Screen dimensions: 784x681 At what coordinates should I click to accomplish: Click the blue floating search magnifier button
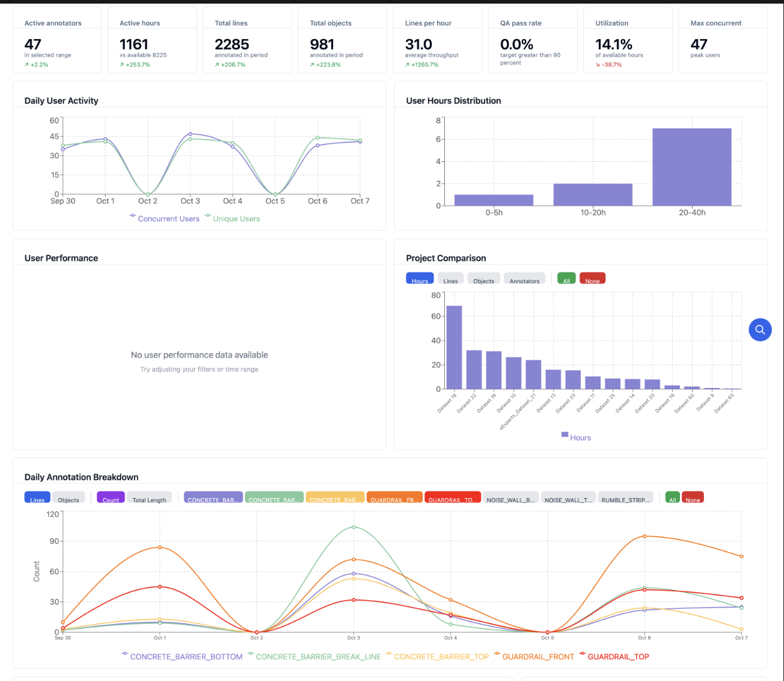point(760,330)
